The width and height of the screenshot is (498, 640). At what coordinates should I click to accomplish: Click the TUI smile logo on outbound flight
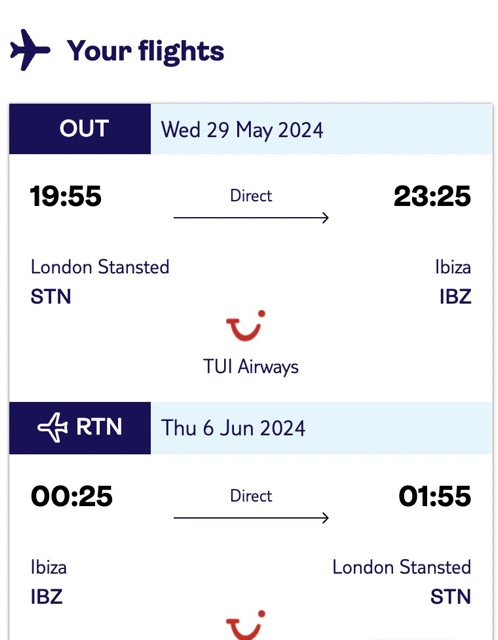[246, 326]
